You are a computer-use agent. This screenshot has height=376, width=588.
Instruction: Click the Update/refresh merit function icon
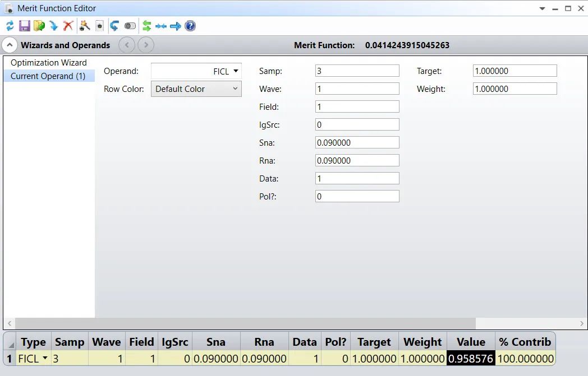pos(10,26)
